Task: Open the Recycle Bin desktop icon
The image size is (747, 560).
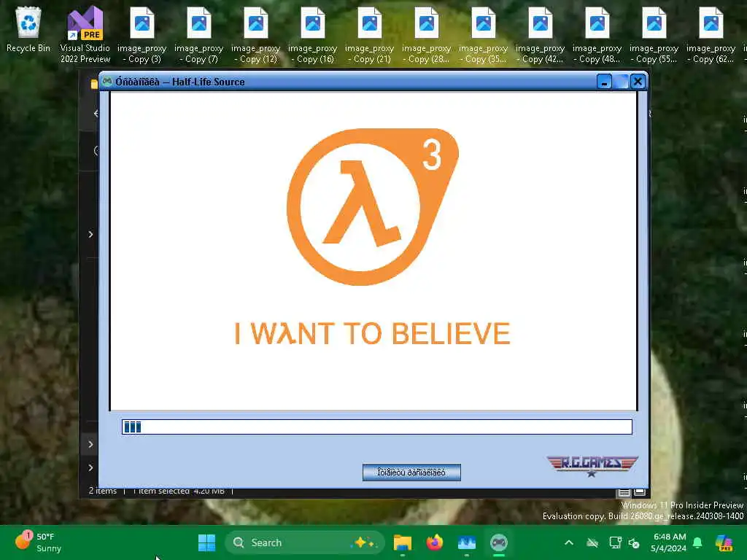Action: click(x=28, y=31)
